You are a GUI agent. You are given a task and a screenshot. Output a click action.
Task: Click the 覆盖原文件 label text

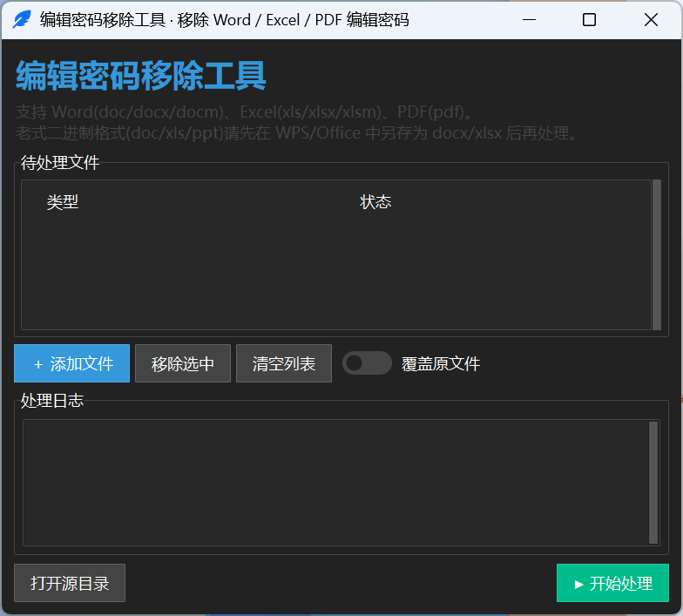click(441, 364)
